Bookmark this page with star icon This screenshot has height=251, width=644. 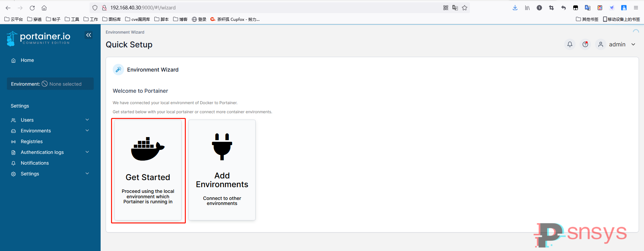(x=465, y=8)
